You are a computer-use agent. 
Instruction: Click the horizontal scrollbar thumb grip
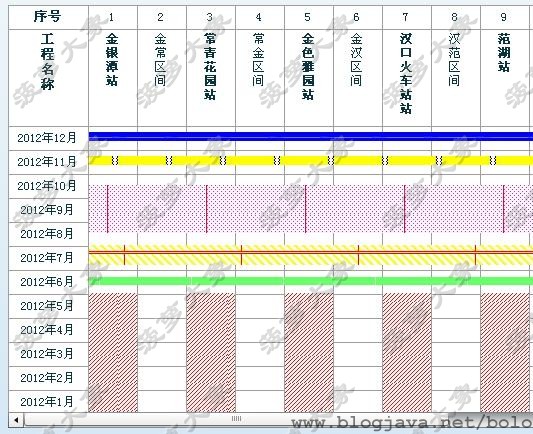(x=237, y=419)
